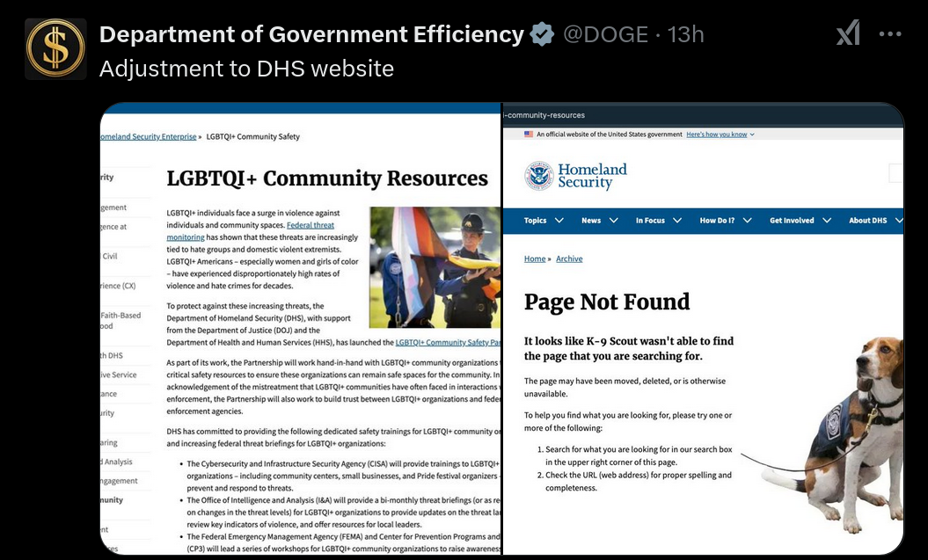
Task: Click the 'Here's how you know' link
Action: pyautogui.click(x=716, y=135)
